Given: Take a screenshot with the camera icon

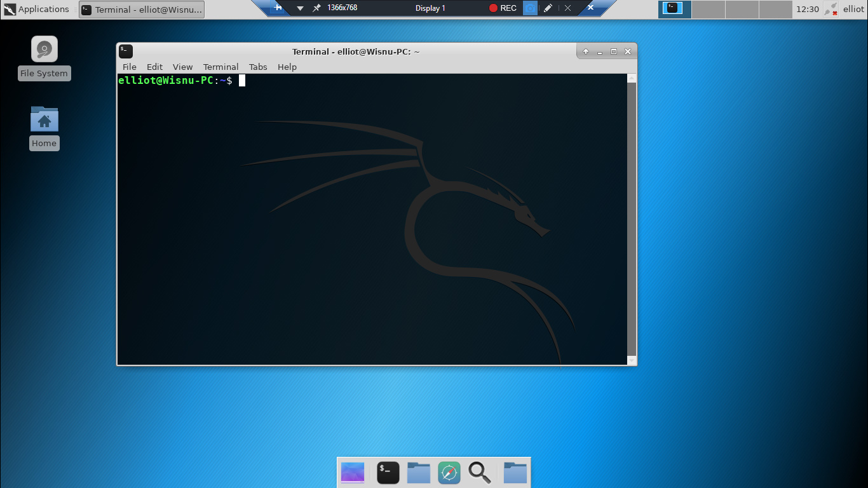Looking at the screenshot, I should pyautogui.click(x=530, y=8).
